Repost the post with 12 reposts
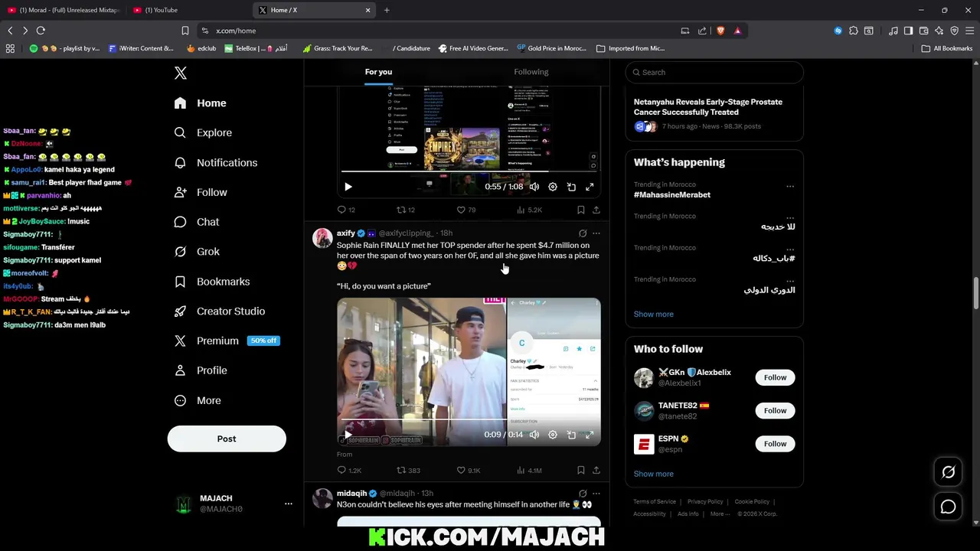 [406, 210]
